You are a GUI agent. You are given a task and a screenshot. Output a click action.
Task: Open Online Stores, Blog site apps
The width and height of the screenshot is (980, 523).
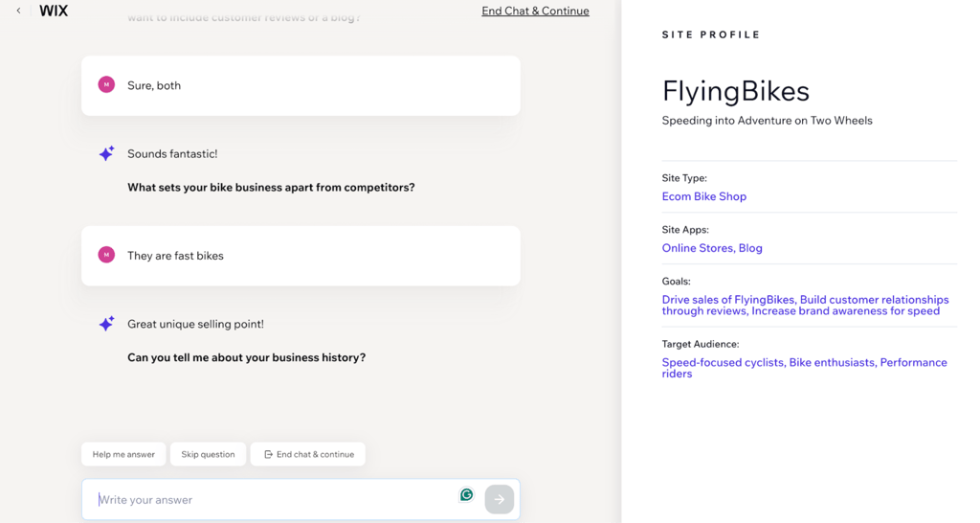pyautogui.click(x=712, y=248)
